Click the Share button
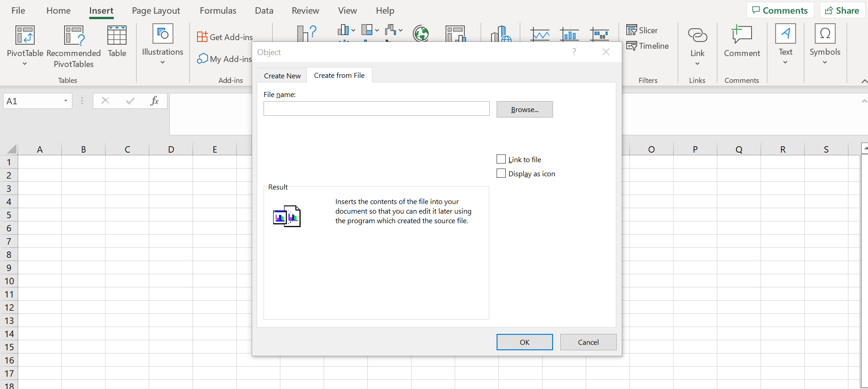 (x=843, y=10)
